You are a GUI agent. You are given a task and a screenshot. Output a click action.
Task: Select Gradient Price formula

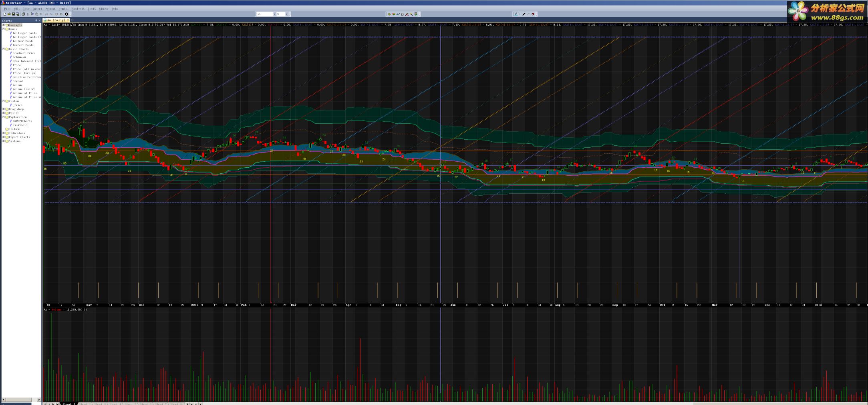point(24,53)
